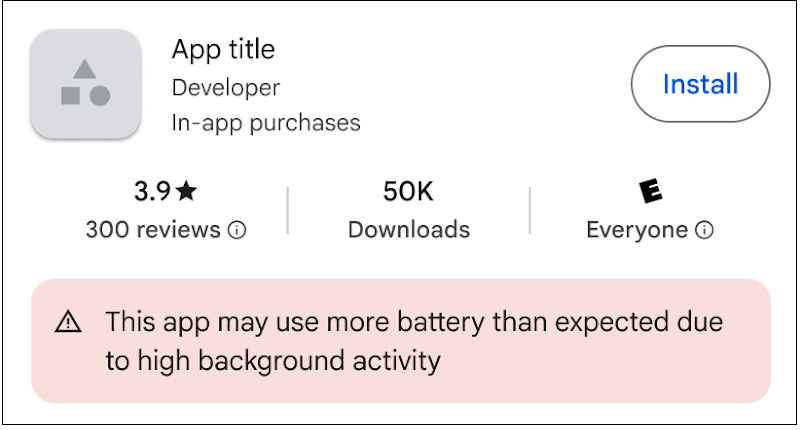The width and height of the screenshot is (802, 430).
Task: Click the square shape inside the app icon
Action: (70, 96)
